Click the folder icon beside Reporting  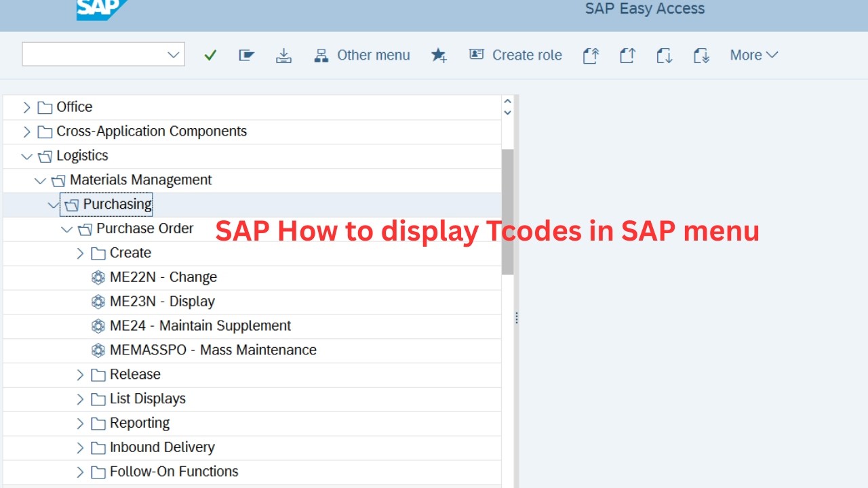point(98,424)
